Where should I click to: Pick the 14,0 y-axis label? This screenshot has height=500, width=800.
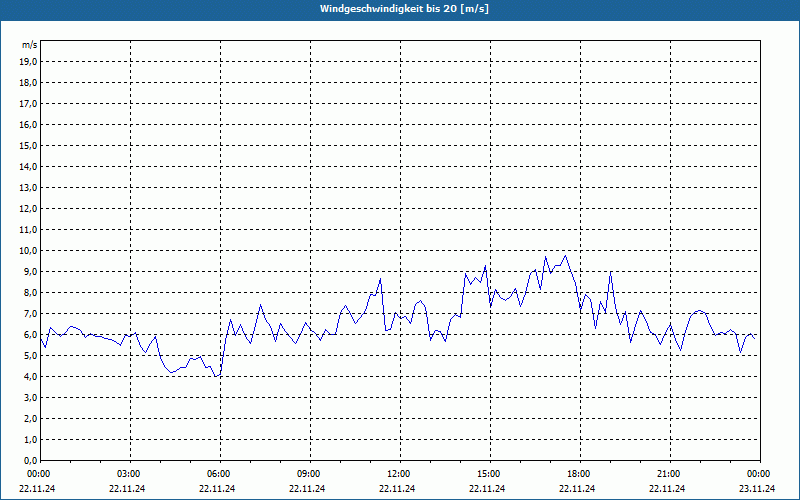point(28,166)
